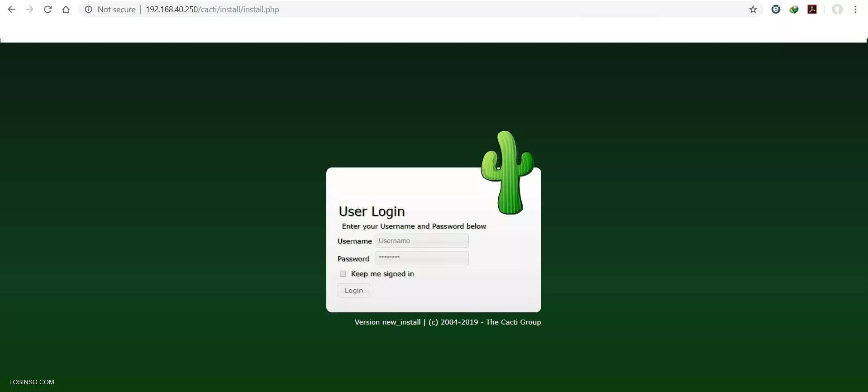Click the "Username" field label
The height and width of the screenshot is (392, 868).
pos(355,241)
